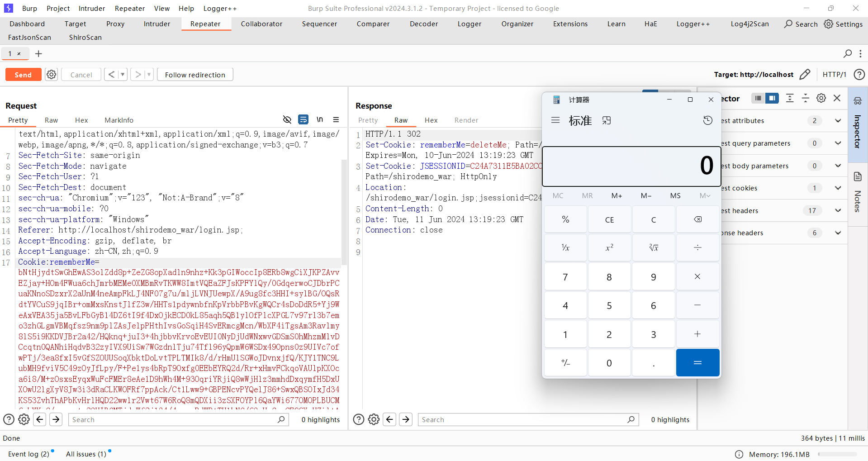Open the Intruder top tab
Viewport: 868px width, 461px height.
pyautogui.click(x=157, y=24)
